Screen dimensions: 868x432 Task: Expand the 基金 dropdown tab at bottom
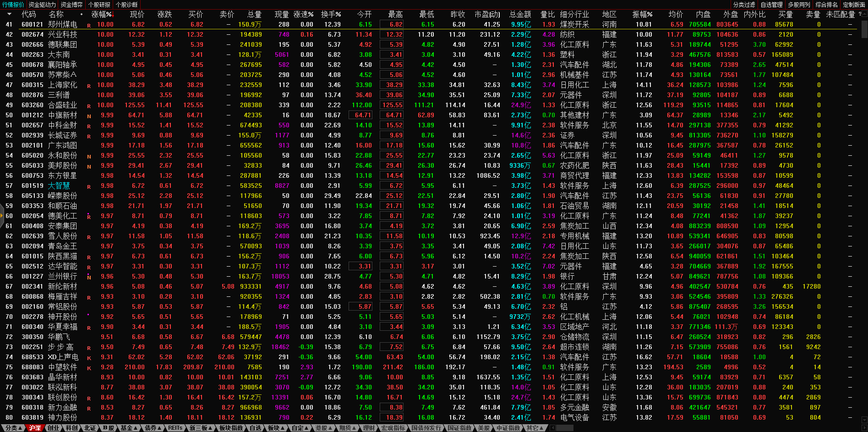129,428
